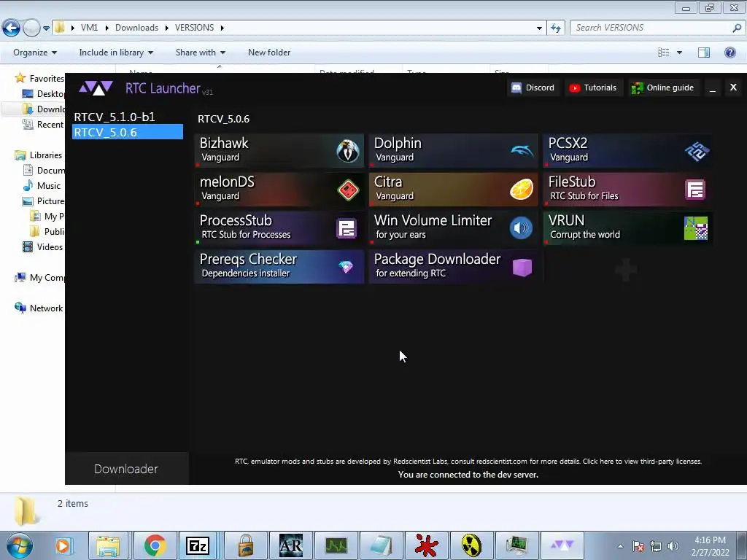This screenshot has width=747, height=560.
Task: Open the change view options arrow
Action: (x=679, y=52)
